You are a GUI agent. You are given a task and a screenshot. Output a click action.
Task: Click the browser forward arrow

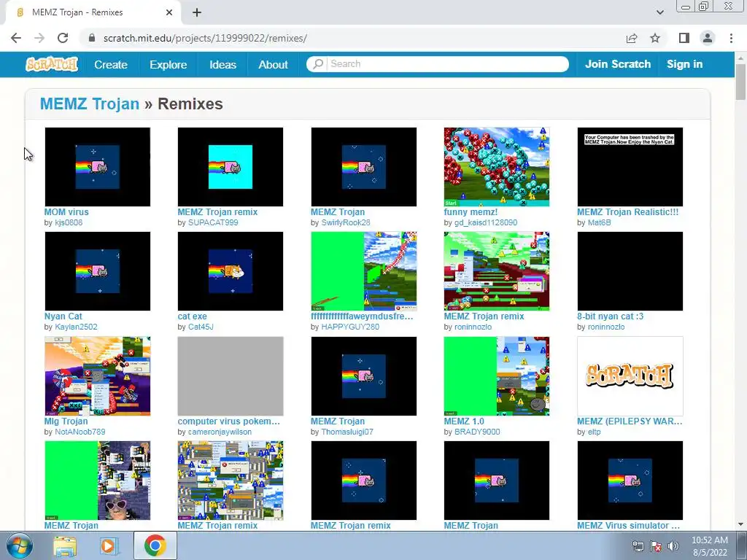[x=39, y=38]
